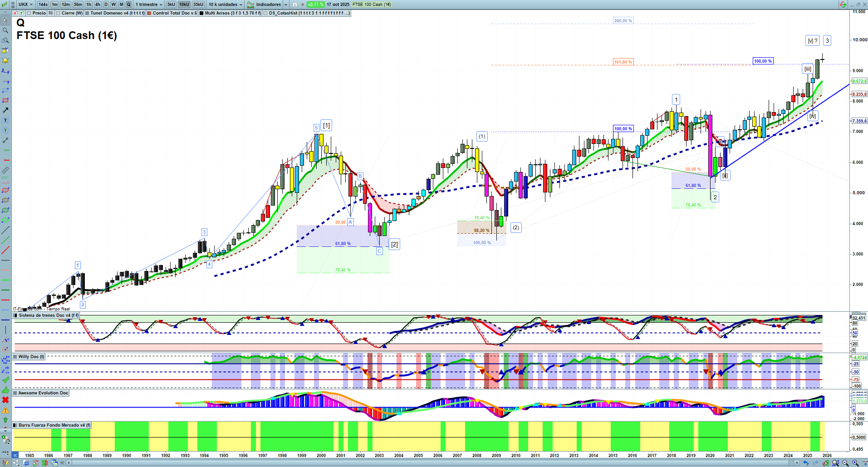Switch to the 56m timeframe
This screenshot has height=467, width=868.
pyautogui.click(x=78, y=5)
